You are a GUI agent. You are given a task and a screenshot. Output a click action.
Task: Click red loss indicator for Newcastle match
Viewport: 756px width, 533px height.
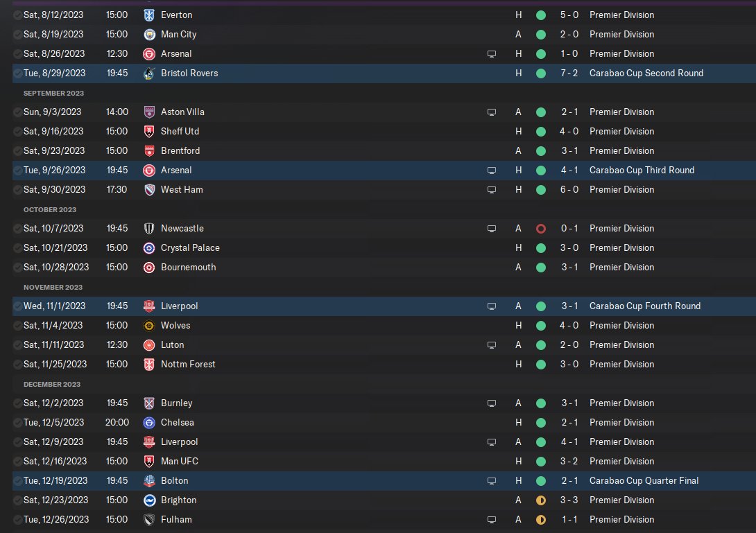541,228
